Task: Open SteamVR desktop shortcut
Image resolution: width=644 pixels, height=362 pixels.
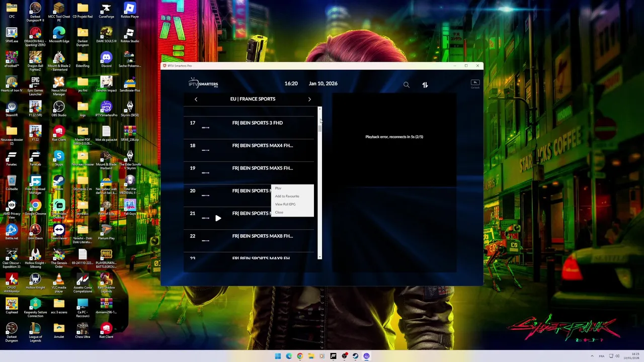Action: [x=12, y=109]
